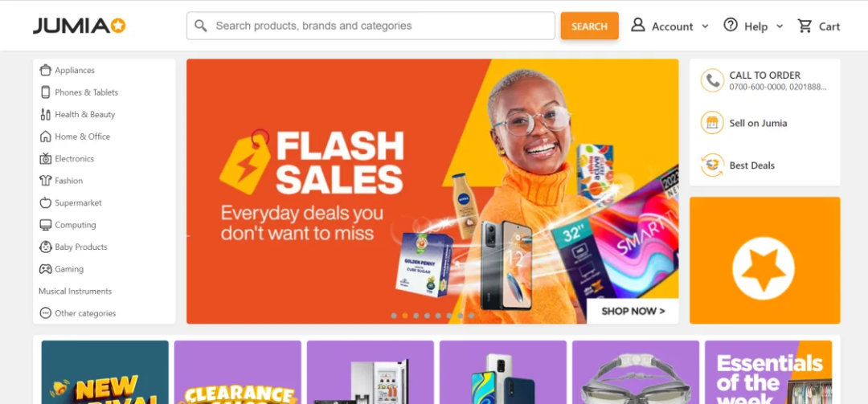Open the Clearance Sales thumbnail

237,372
